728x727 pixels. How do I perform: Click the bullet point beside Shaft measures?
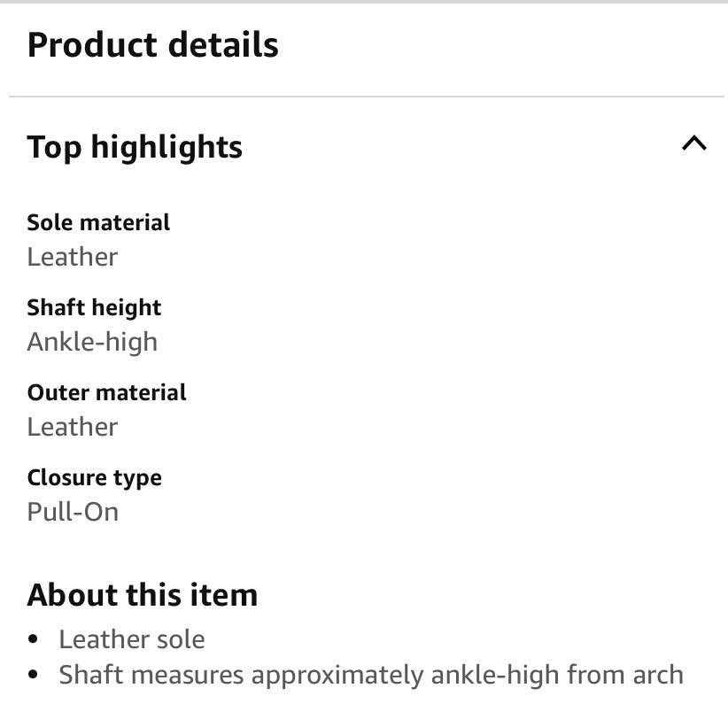[34, 675]
